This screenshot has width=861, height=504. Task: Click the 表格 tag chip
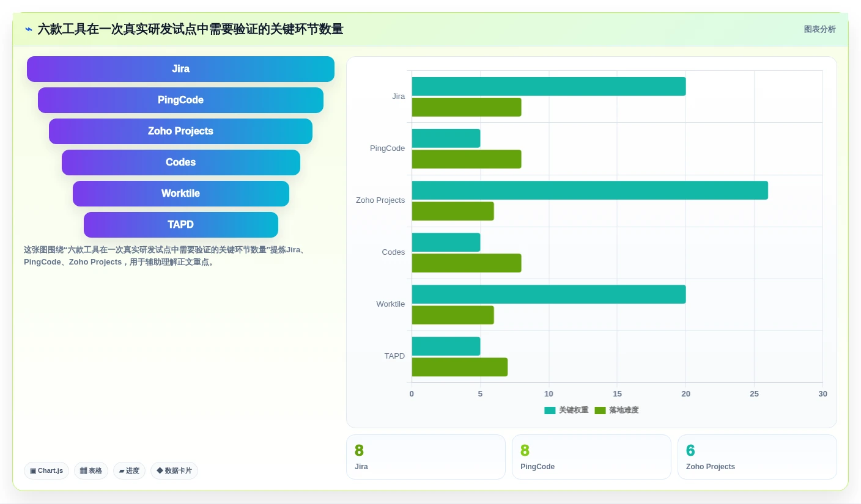coord(91,470)
